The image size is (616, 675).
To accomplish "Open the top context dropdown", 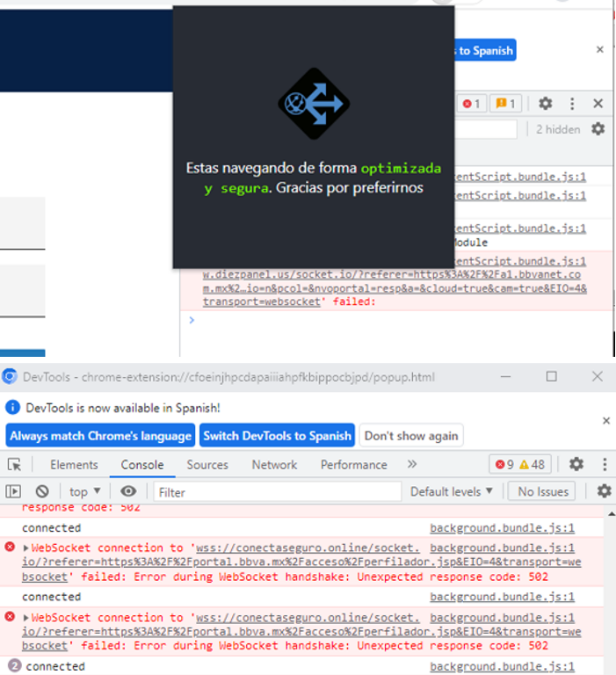I will point(85,491).
